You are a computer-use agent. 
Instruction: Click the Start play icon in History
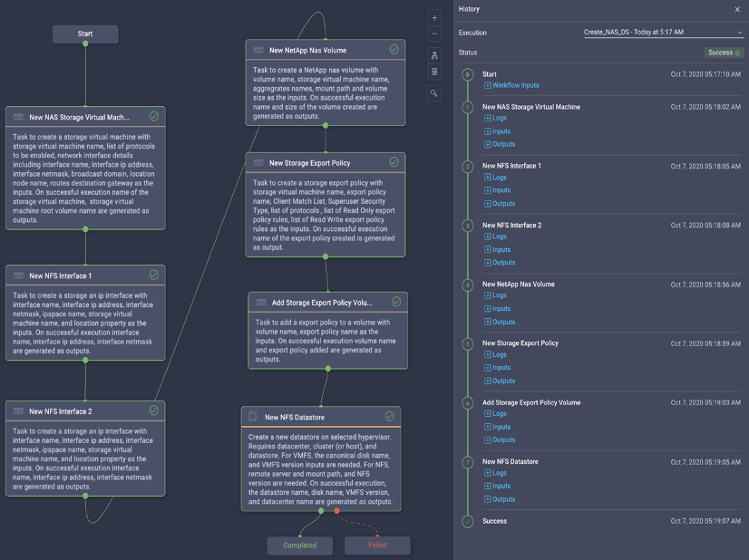[468, 74]
